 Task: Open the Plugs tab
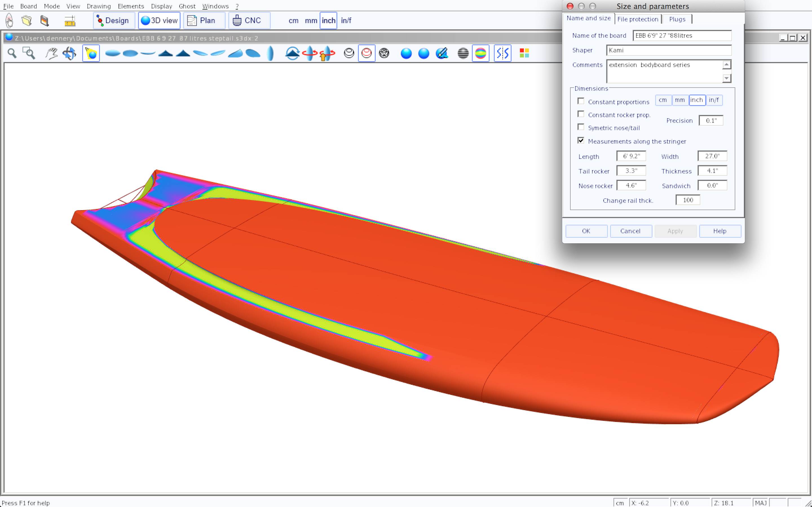677,19
